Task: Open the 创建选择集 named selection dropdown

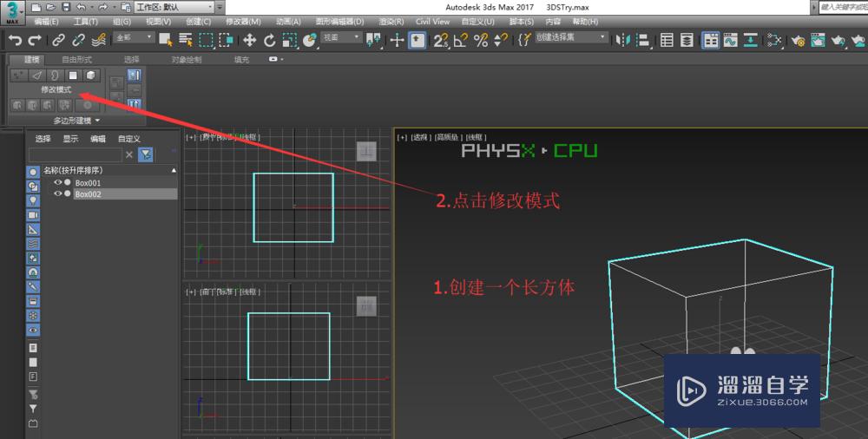Action: (570, 37)
